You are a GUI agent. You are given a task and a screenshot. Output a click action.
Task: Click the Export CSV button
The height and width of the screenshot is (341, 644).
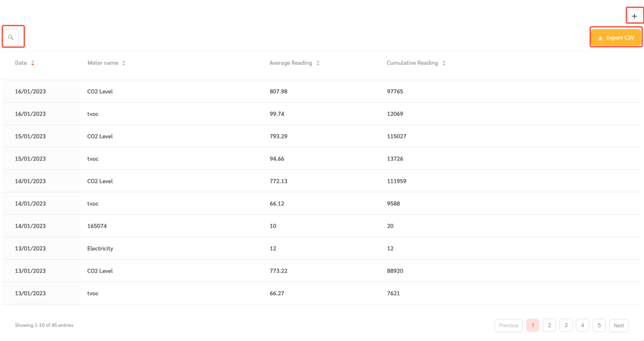pyautogui.click(x=615, y=37)
